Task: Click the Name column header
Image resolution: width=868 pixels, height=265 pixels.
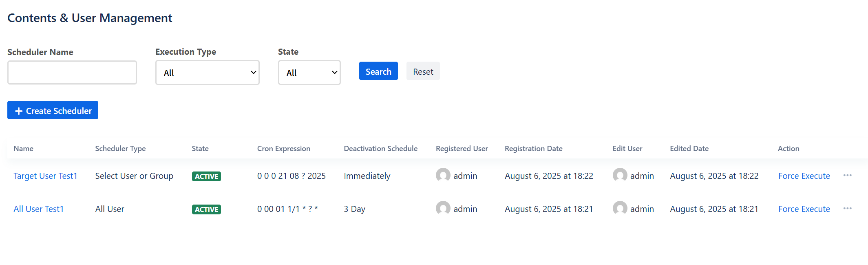Action: coord(24,149)
